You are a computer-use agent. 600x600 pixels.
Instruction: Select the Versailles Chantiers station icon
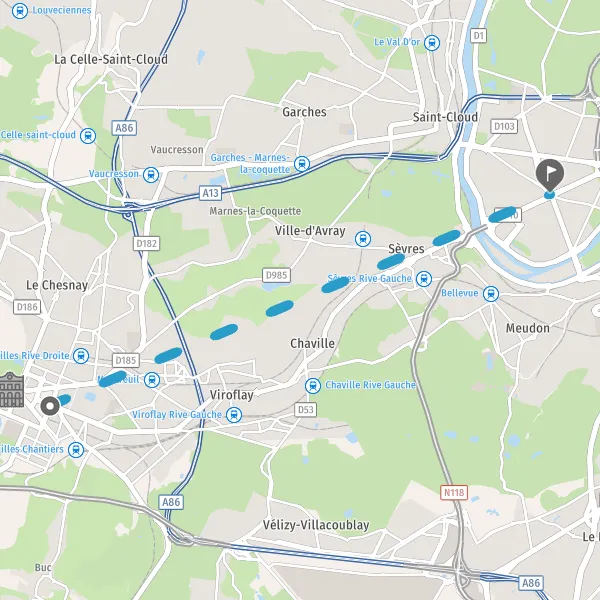[x=76, y=450]
